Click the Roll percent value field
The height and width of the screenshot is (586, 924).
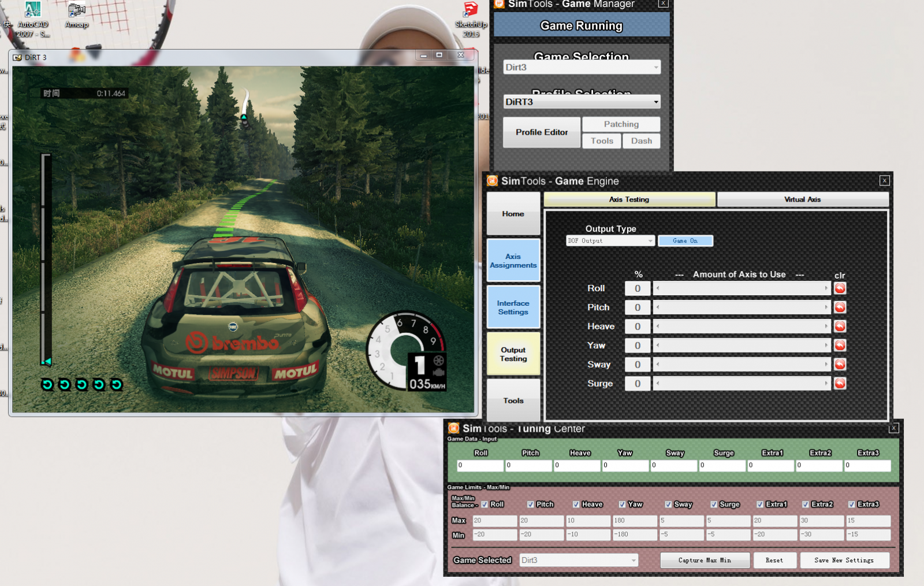(638, 288)
